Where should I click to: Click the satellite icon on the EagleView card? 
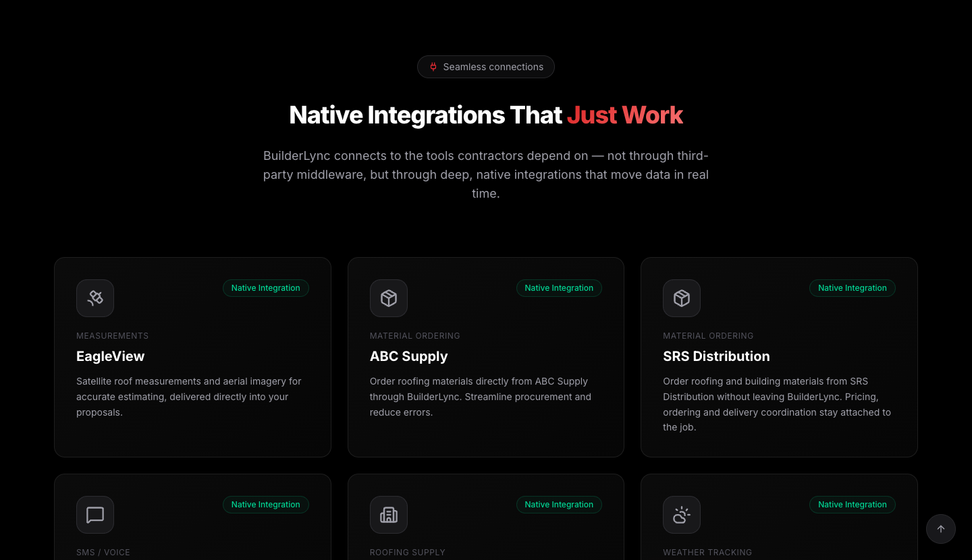(x=95, y=298)
